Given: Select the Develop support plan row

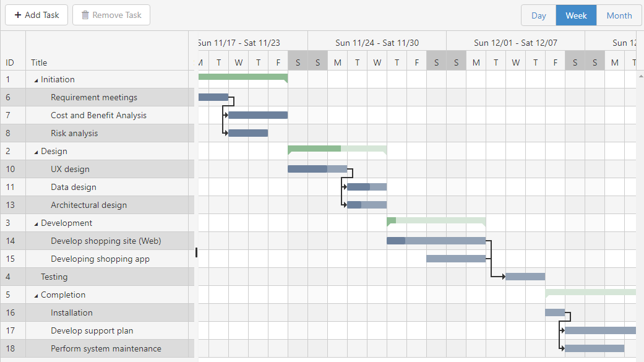Looking at the screenshot, I should [x=97, y=331].
